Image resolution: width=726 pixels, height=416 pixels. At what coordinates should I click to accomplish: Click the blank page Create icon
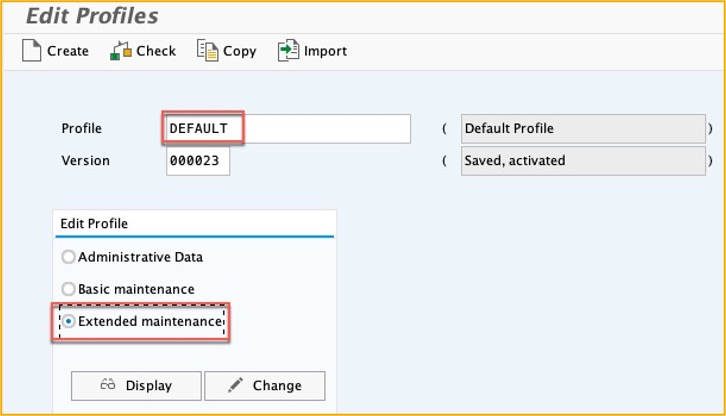pyautogui.click(x=31, y=50)
